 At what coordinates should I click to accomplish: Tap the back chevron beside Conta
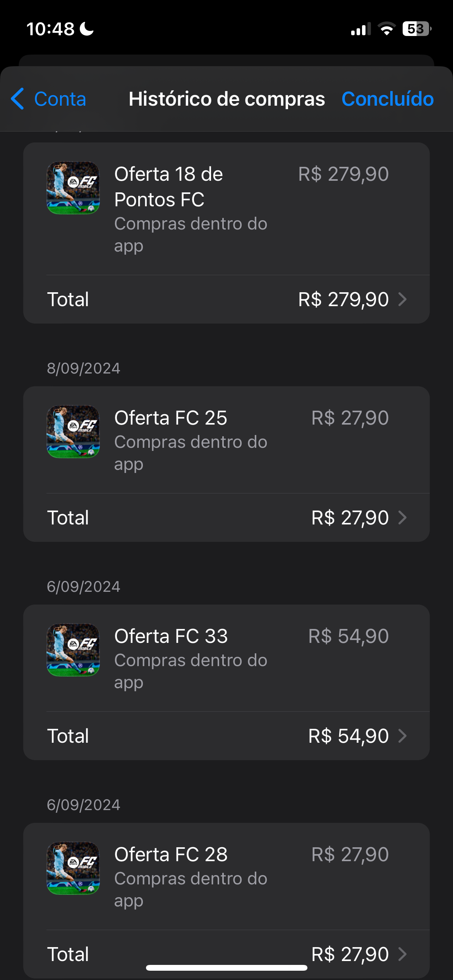pyautogui.click(x=18, y=99)
